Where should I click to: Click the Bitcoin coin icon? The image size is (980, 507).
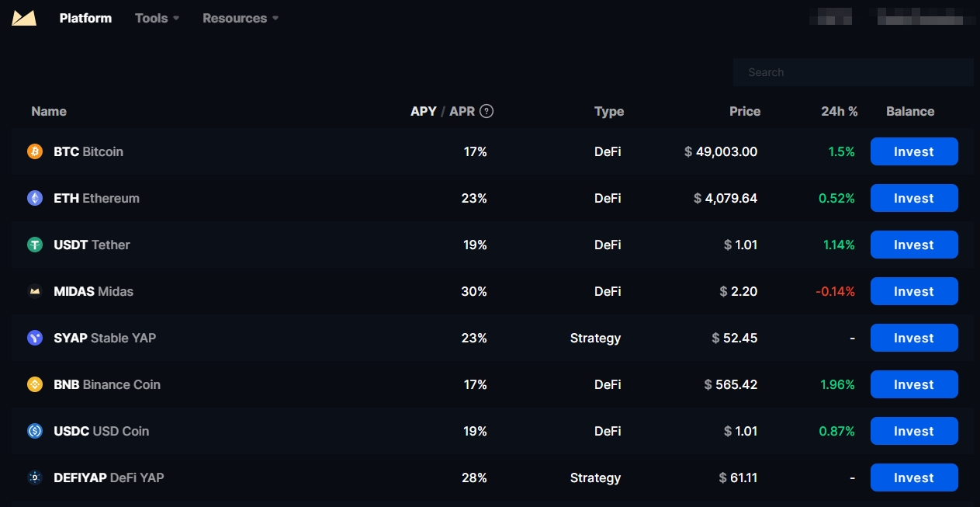[x=35, y=151]
